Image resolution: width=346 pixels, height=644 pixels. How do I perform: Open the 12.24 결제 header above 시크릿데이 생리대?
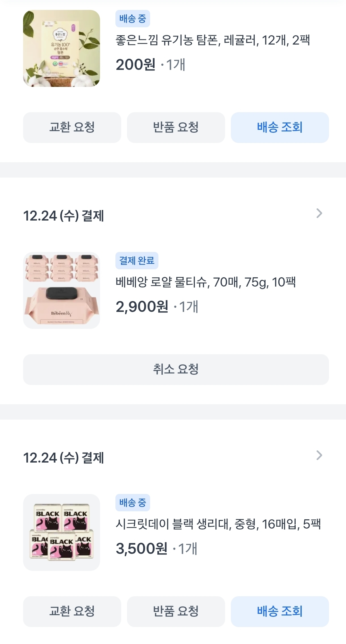coord(63,458)
